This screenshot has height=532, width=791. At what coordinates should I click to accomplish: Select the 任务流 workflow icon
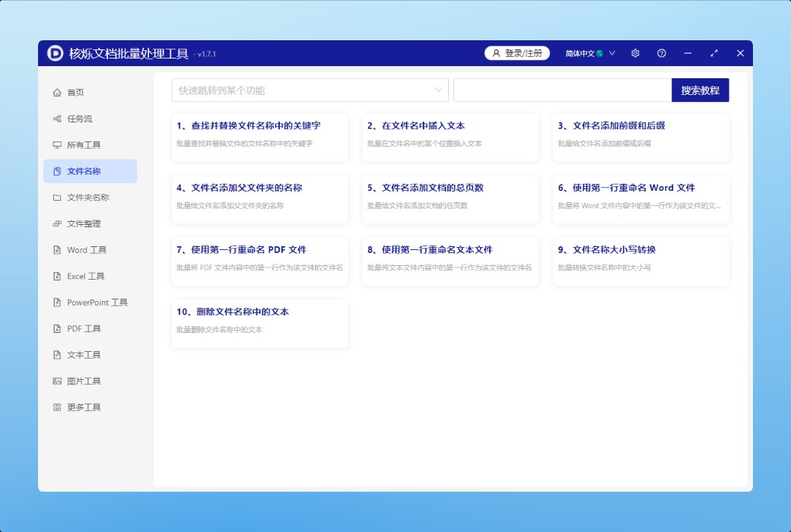[x=57, y=119]
